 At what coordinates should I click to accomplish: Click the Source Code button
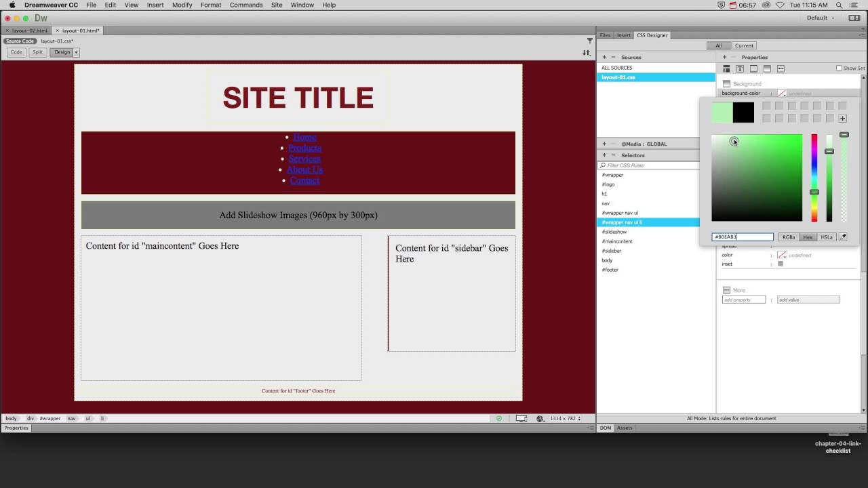click(20, 41)
